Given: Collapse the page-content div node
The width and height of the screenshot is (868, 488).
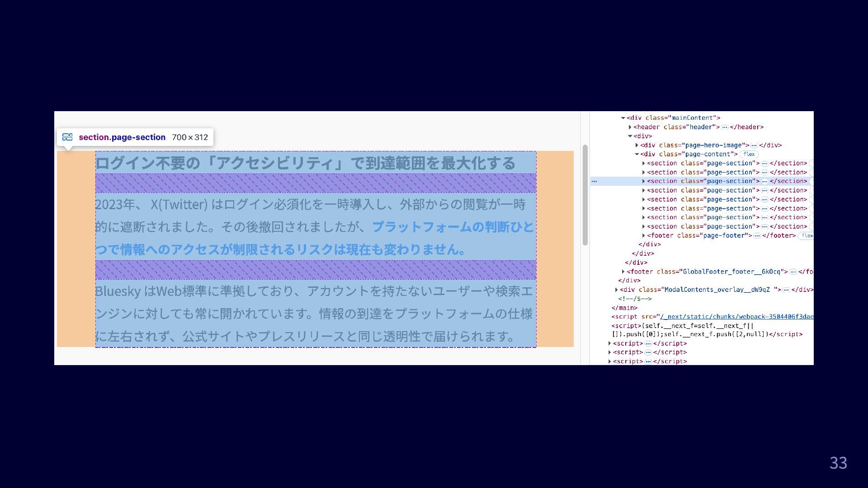Looking at the screenshot, I should click(x=637, y=154).
